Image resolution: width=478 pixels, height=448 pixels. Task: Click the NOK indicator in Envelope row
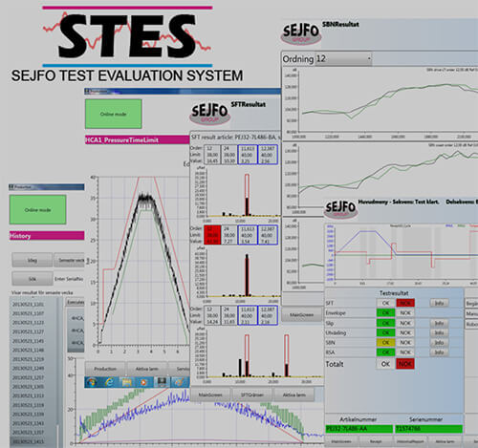(x=405, y=313)
